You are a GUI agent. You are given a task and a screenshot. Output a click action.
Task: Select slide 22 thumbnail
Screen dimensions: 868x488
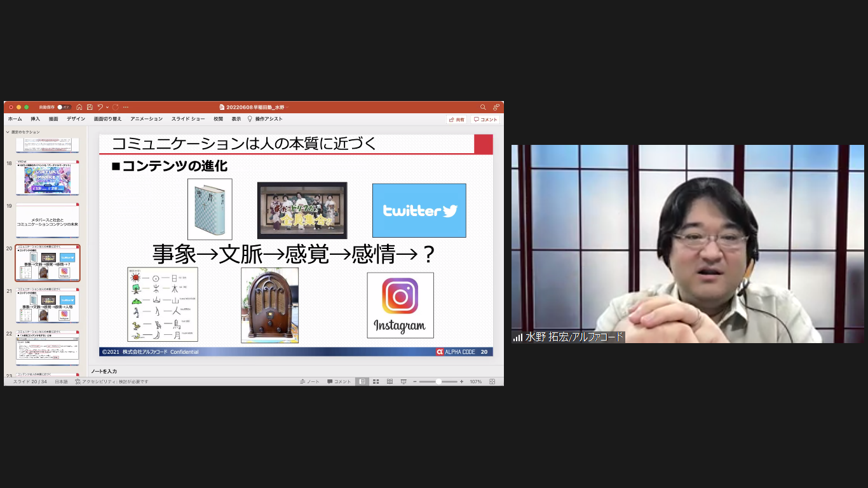point(48,348)
